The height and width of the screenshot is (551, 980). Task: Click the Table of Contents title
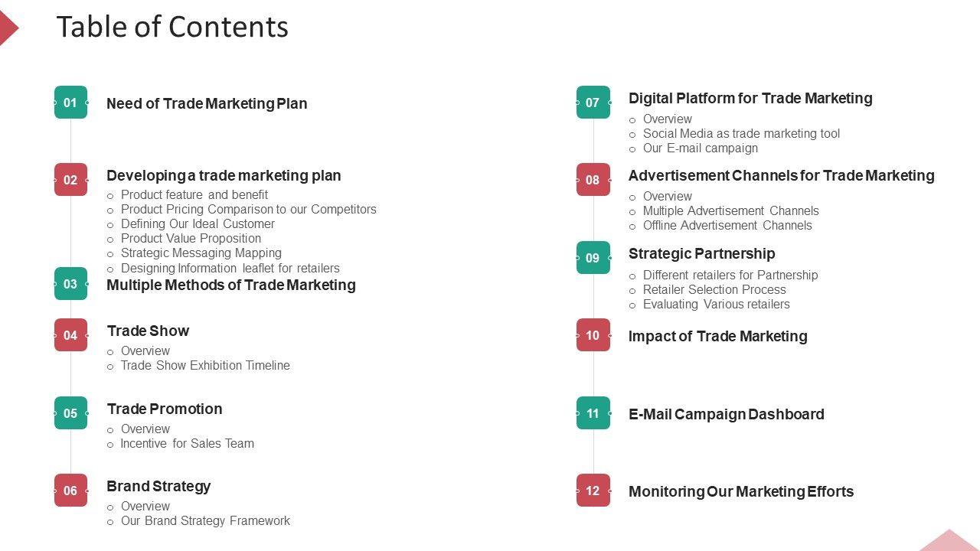pyautogui.click(x=172, y=27)
